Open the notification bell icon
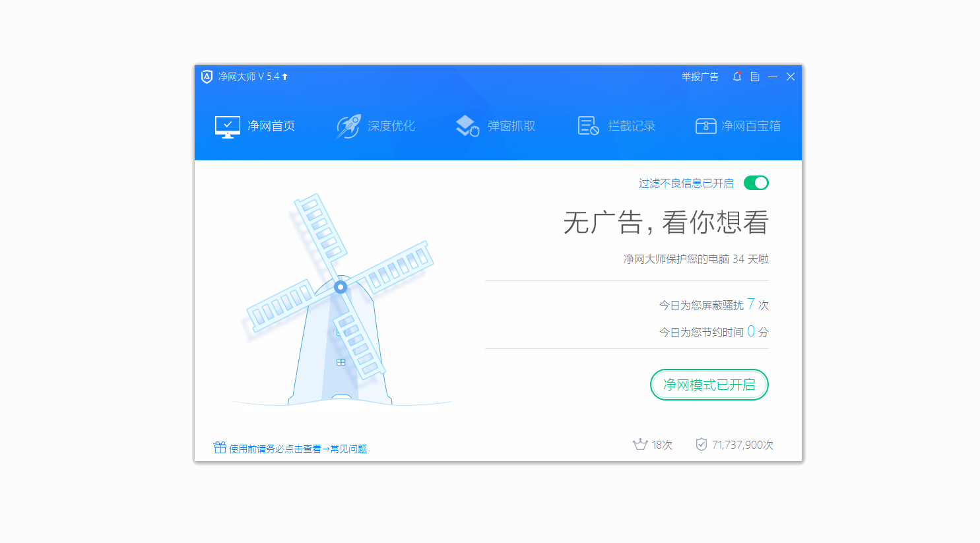Image resolution: width=980 pixels, height=543 pixels. [737, 77]
